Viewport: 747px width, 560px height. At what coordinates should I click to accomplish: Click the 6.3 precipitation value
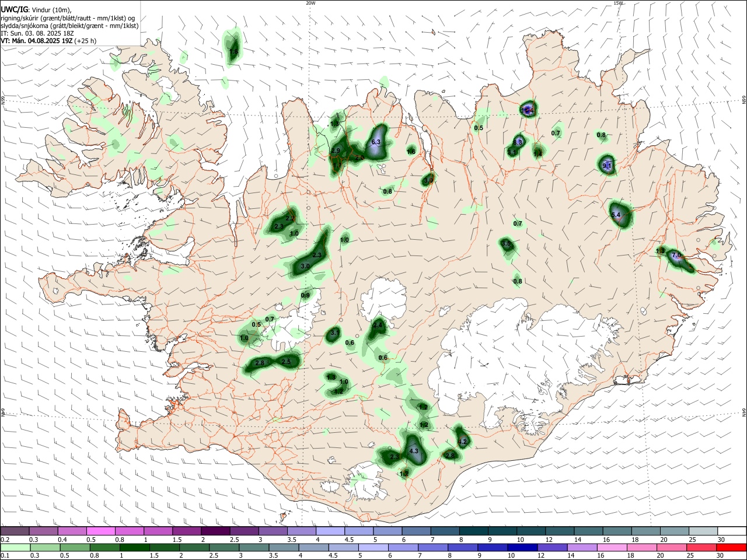pos(376,142)
